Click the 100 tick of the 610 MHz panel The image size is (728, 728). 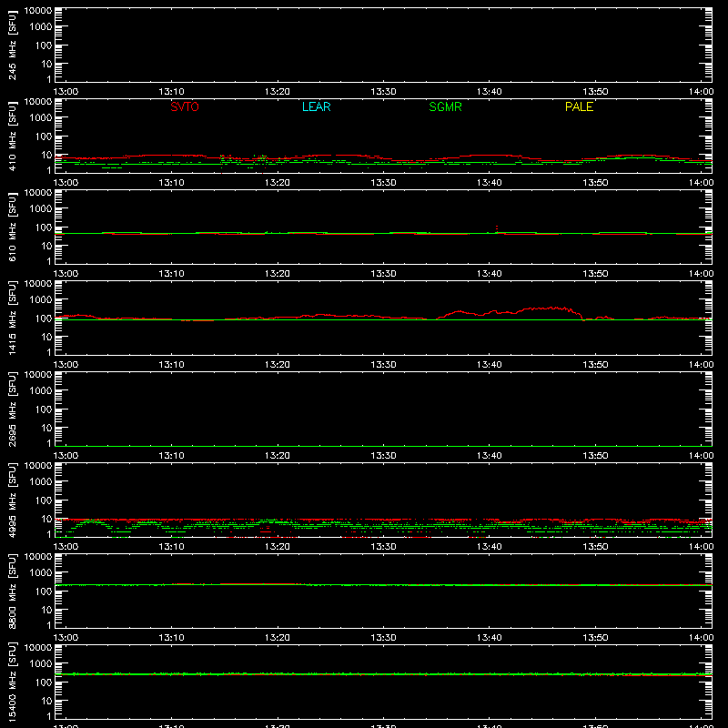[x=44, y=227]
